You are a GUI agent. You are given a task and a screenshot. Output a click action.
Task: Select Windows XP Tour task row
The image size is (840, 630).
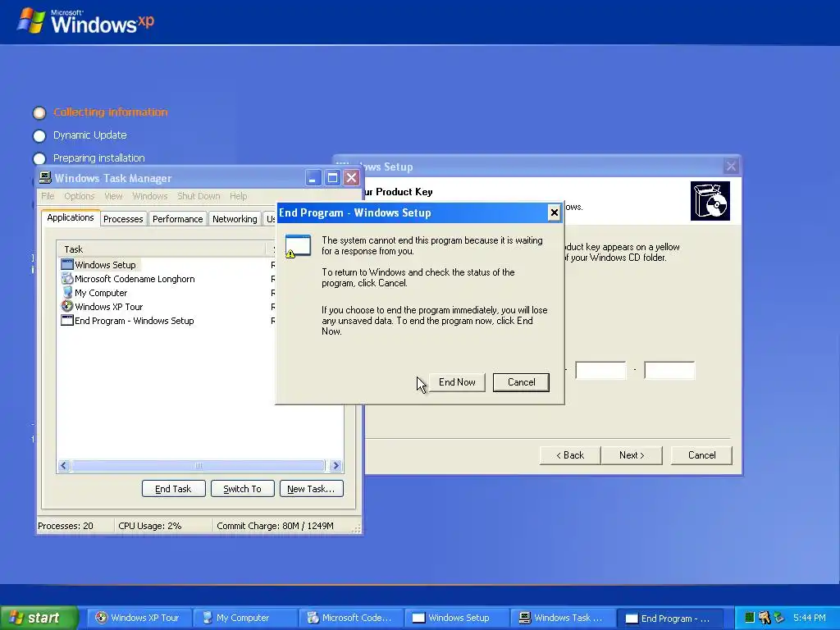[166, 307]
